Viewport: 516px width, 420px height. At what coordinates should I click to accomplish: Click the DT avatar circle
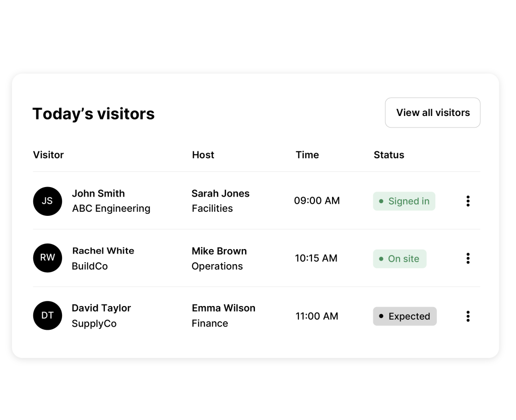(47, 315)
